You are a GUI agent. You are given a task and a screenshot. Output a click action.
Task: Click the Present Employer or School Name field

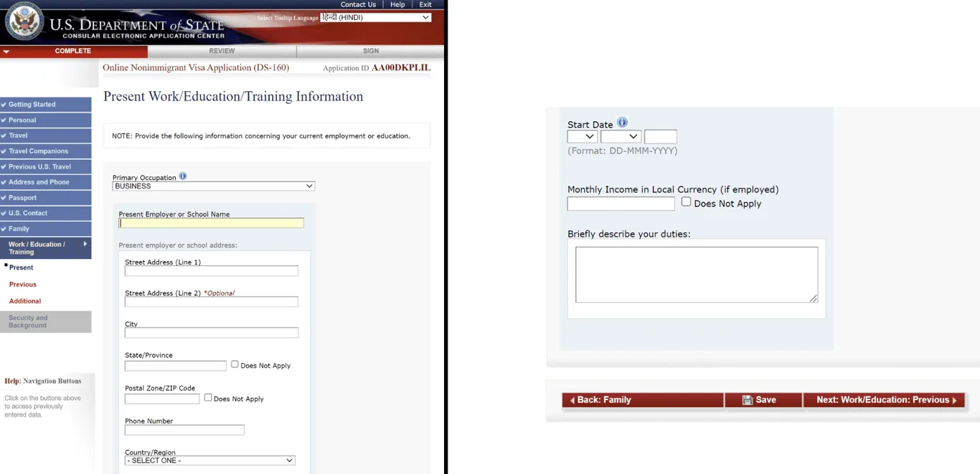(x=211, y=223)
